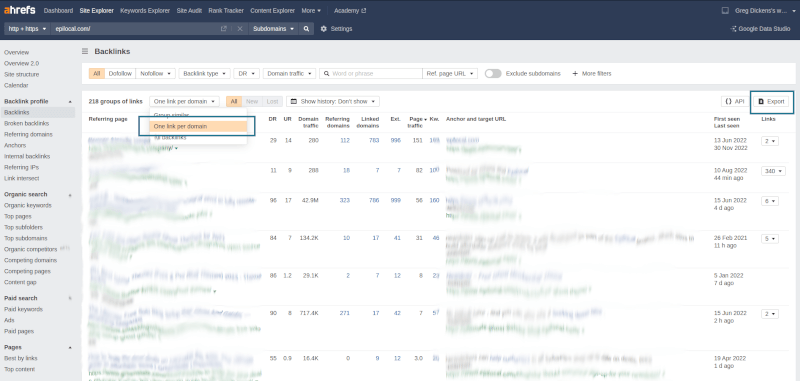
Task: Select All in All/New/Lost toggle
Action: tap(234, 101)
